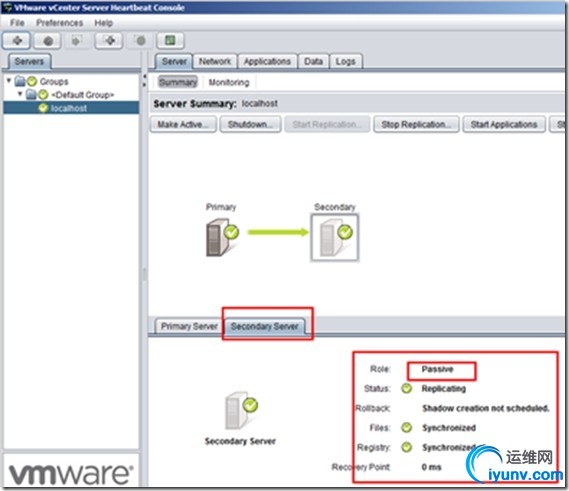Click the green check icon in the Files row
569x491 pixels.
(x=406, y=427)
